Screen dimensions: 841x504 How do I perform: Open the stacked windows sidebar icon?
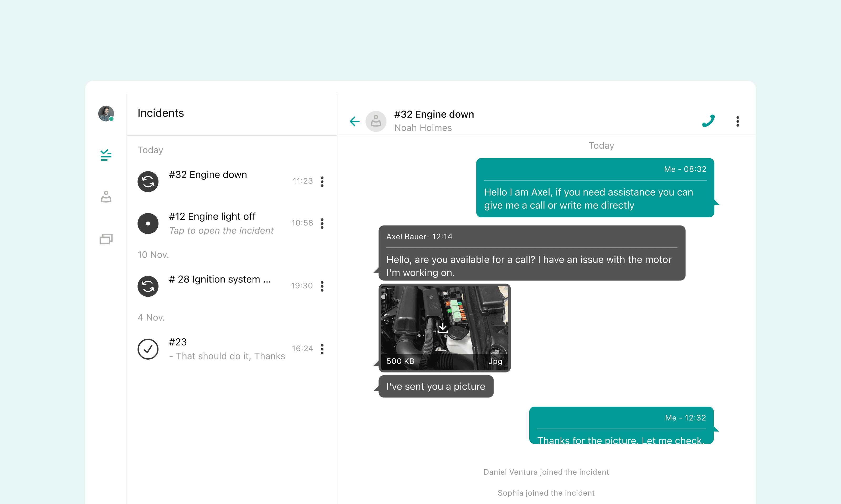[106, 239]
